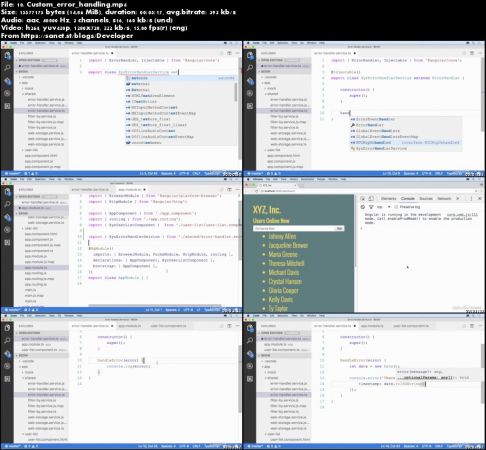Switch to Sources tab in DevTools
Viewport: 486px width, 450px height.
[x=426, y=198]
